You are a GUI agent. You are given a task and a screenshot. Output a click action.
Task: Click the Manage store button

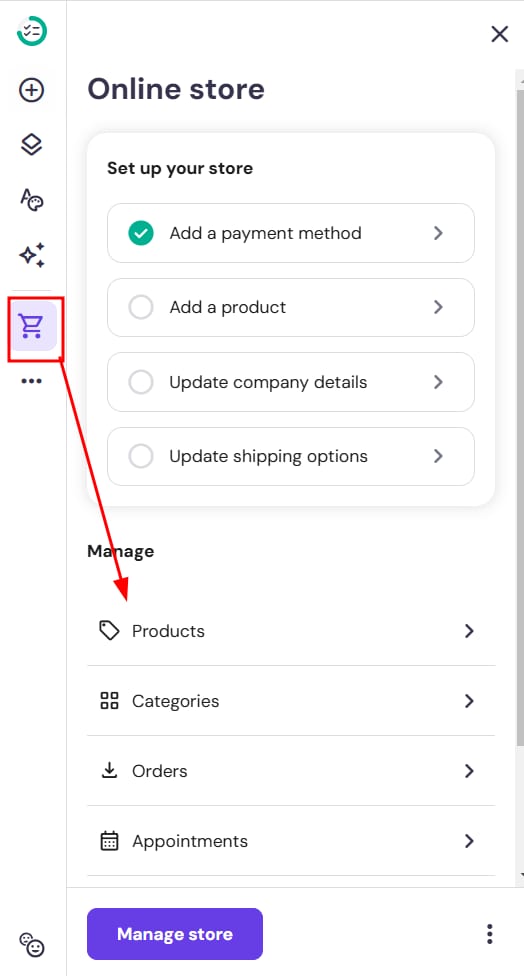pos(175,934)
